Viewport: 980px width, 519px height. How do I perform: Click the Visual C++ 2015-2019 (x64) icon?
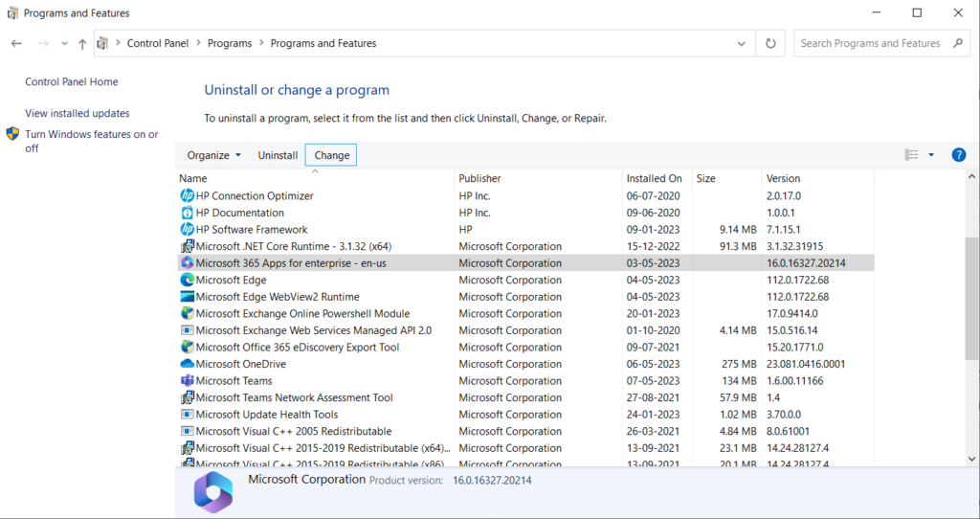click(x=187, y=448)
